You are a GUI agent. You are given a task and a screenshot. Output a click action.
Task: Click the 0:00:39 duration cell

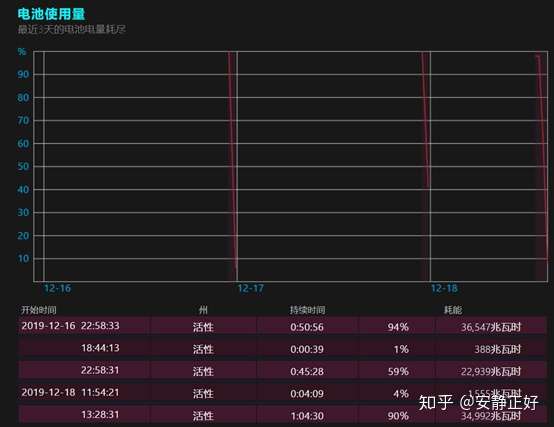(x=307, y=349)
